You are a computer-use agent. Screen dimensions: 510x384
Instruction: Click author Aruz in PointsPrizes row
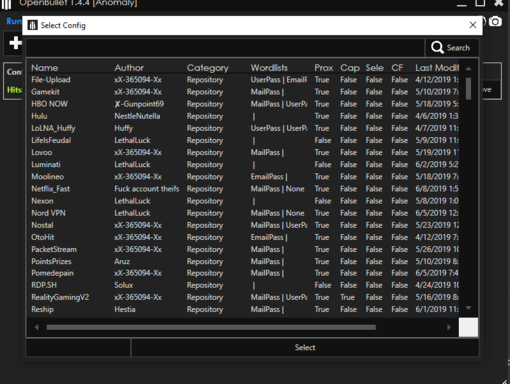(x=122, y=261)
